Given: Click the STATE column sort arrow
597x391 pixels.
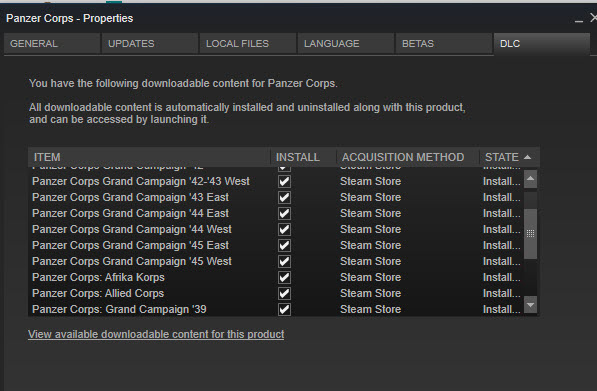Looking at the screenshot, I should [x=527, y=157].
